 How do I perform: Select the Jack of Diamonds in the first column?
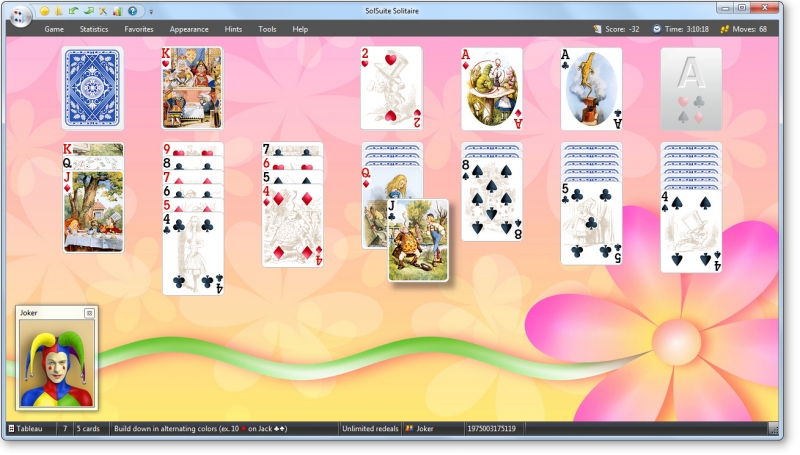[x=93, y=211]
